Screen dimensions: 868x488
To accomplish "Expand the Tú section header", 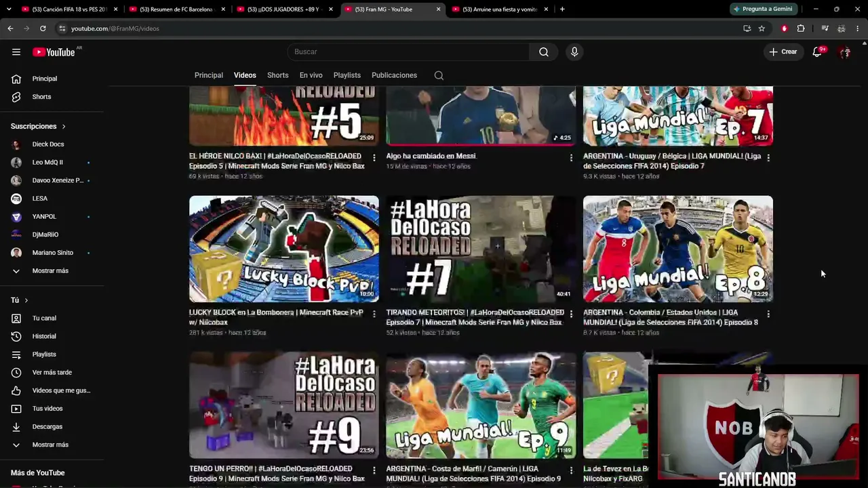I will (x=20, y=300).
